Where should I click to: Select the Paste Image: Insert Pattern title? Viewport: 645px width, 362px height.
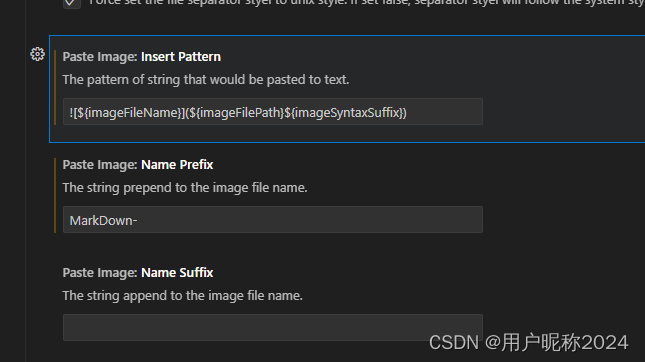tap(142, 57)
